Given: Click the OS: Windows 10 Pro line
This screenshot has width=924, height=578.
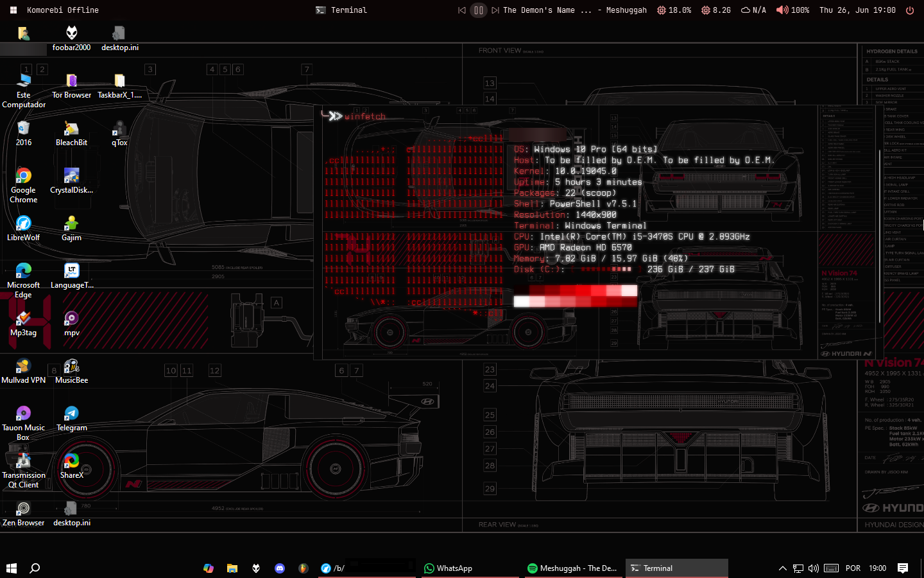Looking at the screenshot, I should tap(585, 149).
